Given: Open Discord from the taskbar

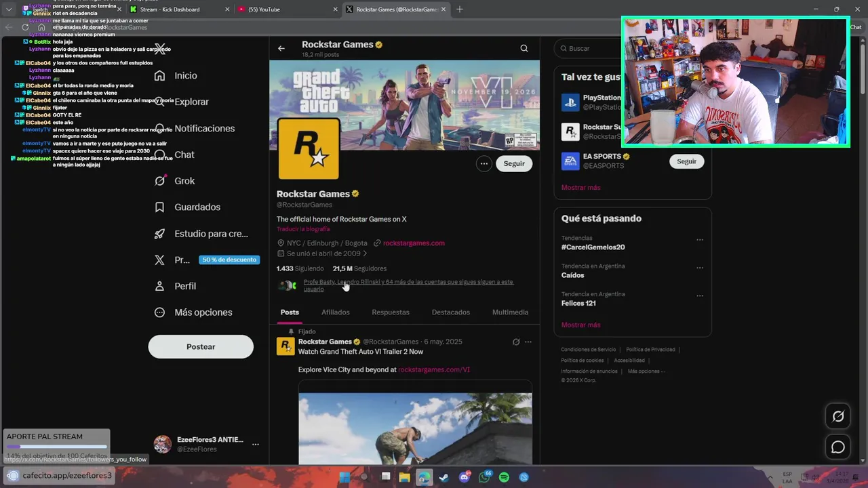Looking at the screenshot, I should point(465,477).
